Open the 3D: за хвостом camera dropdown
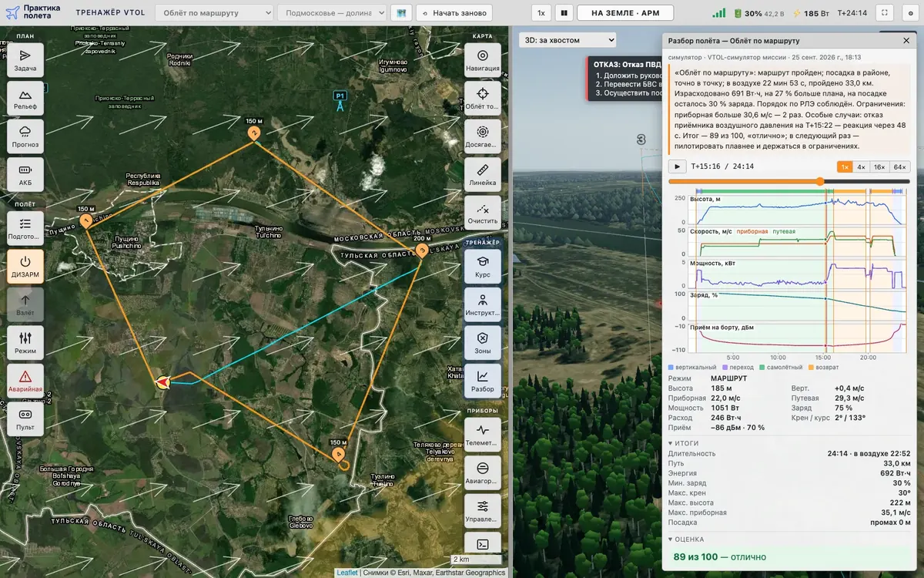Viewport: 924px width, 578px height. 567,40
